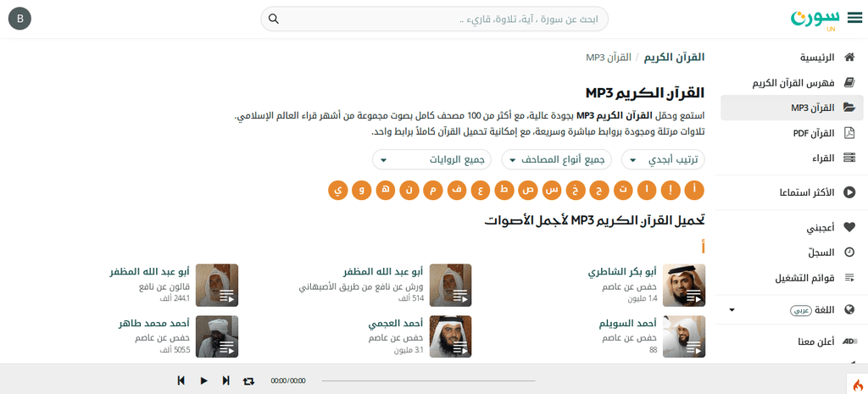Open أحمد السويلم reciter thumbnail

pyautogui.click(x=684, y=336)
